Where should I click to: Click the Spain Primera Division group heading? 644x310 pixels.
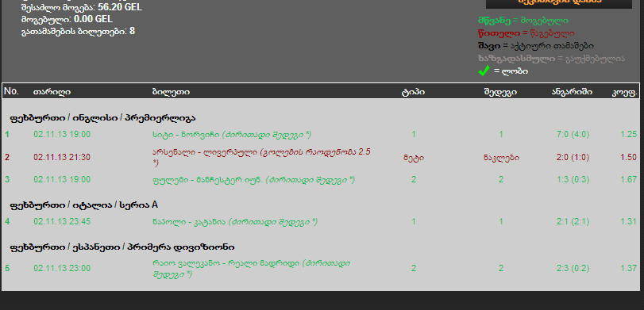tap(122, 247)
